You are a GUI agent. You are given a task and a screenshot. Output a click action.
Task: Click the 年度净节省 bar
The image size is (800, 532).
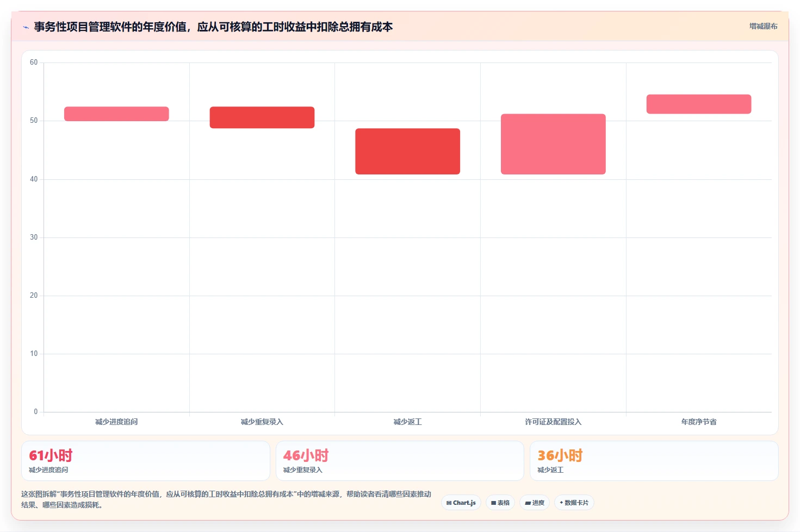pyautogui.click(x=699, y=104)
